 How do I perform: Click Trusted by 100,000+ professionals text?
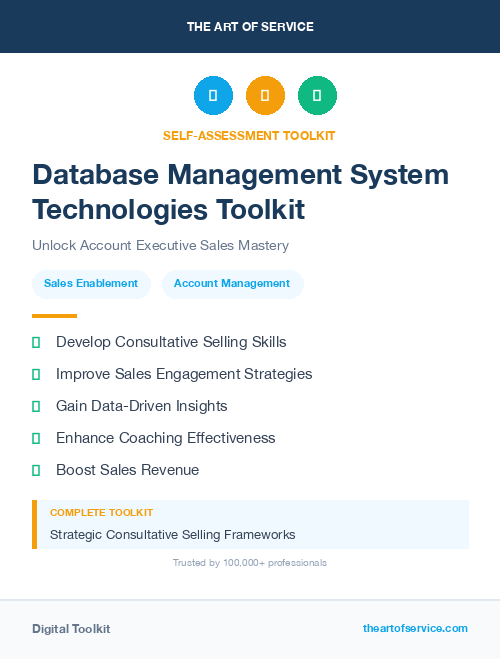coord(250,563)
